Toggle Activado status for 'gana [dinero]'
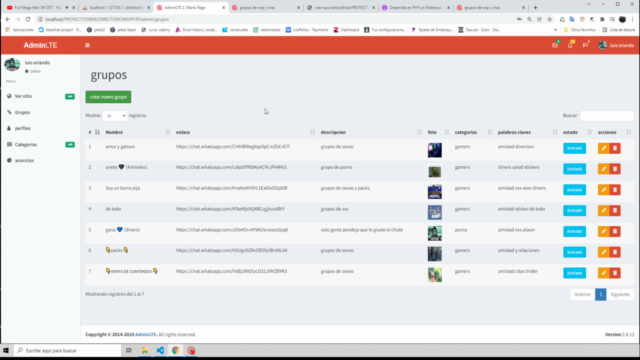The width and height of the screenshot is (640, 360). (x=574, y=231)
